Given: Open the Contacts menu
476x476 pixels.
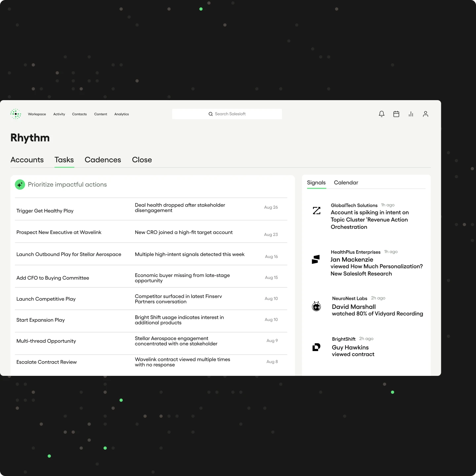Looking at the screenshot, I should (x=79, y=114).
